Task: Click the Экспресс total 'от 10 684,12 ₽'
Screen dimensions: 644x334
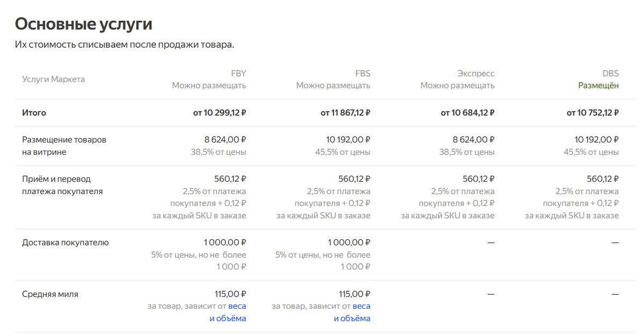Action: pyautogui.click(x=467, y=113)
